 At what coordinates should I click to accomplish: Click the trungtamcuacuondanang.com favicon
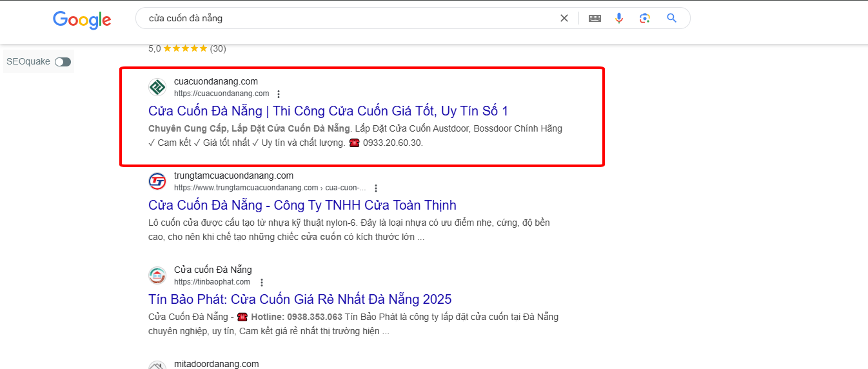point(157,181)
